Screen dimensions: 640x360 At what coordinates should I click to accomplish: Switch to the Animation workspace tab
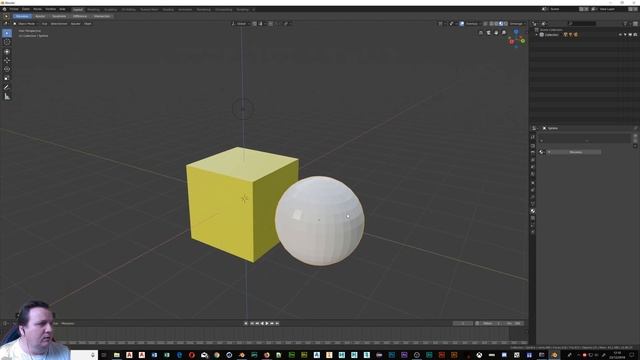pyautogui.click(x=185, y=9)
